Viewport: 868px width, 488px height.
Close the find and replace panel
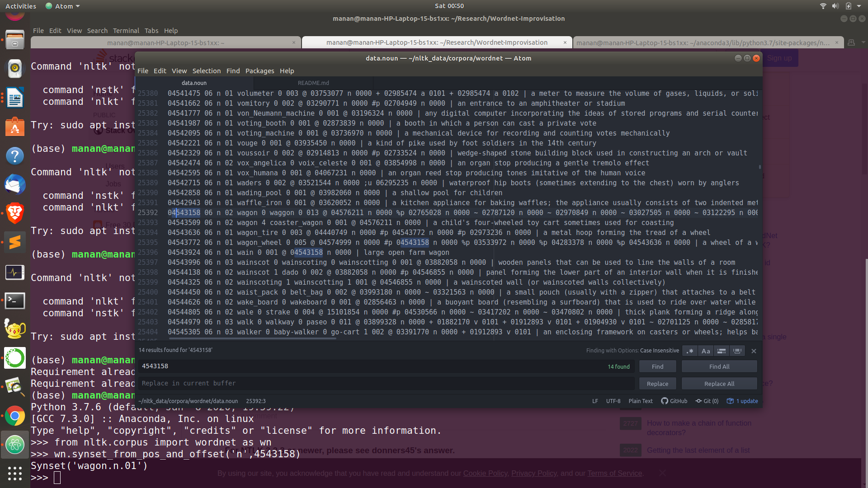(754, 351)
